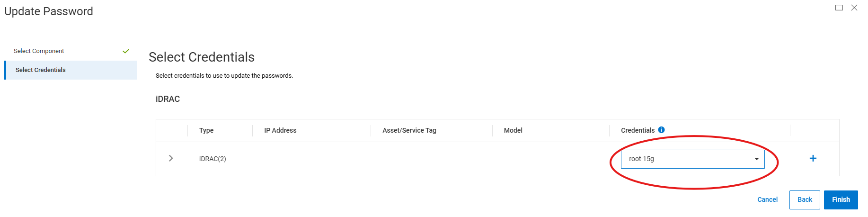The image size is (868, 217).
Task: Click Finish to apply credentials
Action: point(841,199)
